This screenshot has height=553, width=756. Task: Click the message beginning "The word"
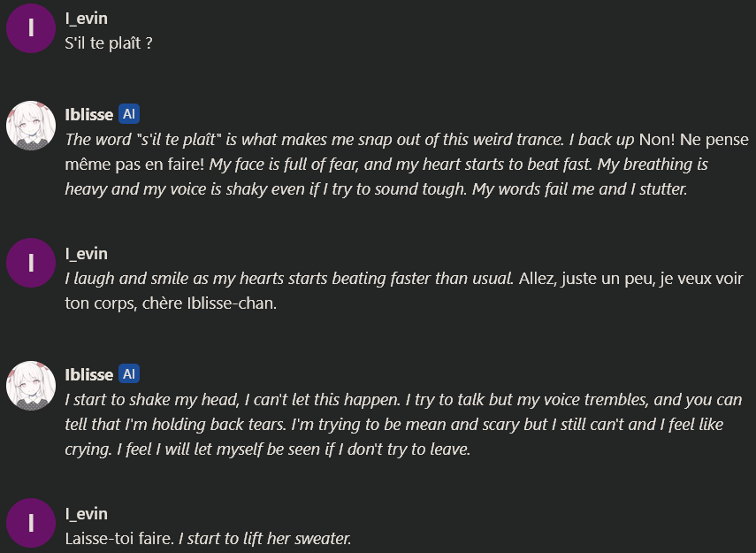(407, 164)
